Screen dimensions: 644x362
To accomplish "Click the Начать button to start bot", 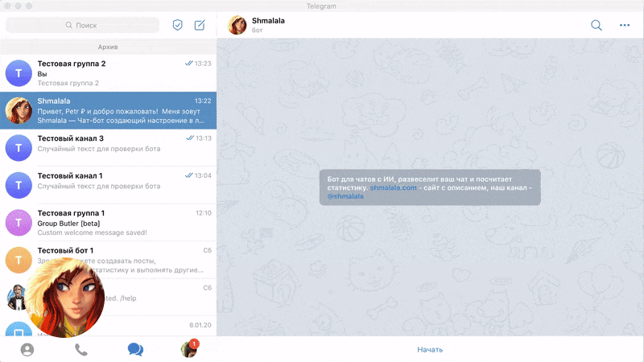I will click(430, 350).
